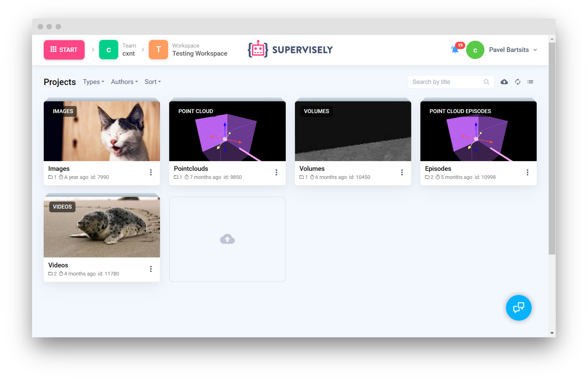The height and width of the screenshot is (383, 588).
Task: Open the Images project options menu
Action: (x=151, y=172)
